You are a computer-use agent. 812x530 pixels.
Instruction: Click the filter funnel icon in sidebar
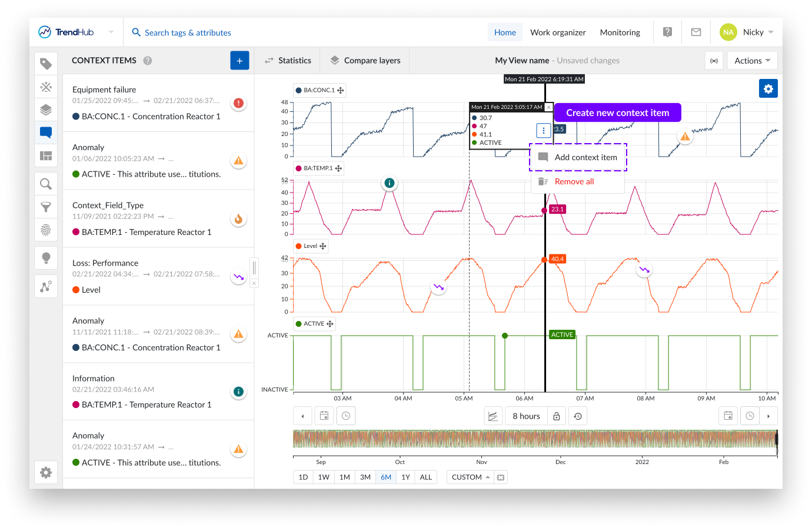pos(46,207)
